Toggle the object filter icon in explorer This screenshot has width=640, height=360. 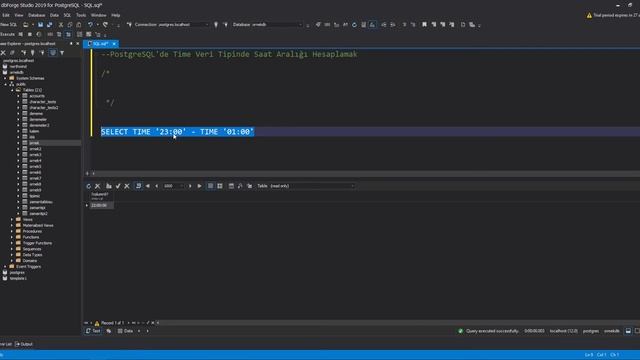point(53,53)
